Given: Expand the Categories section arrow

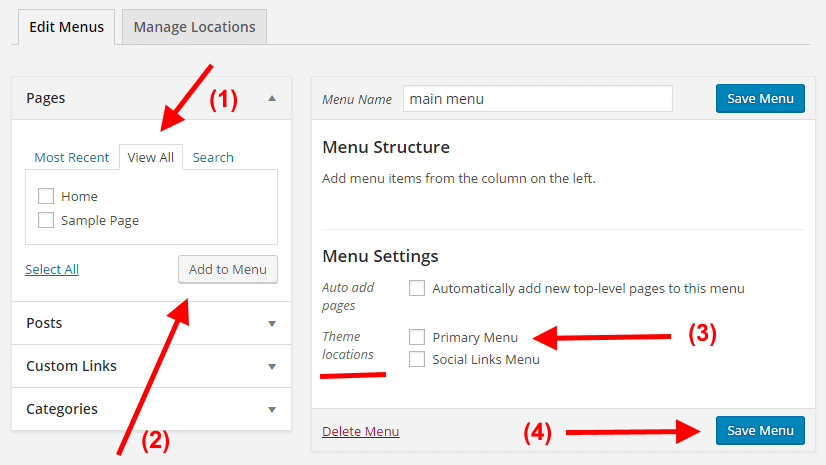Looking at the screenshot, I should (272, 409).
